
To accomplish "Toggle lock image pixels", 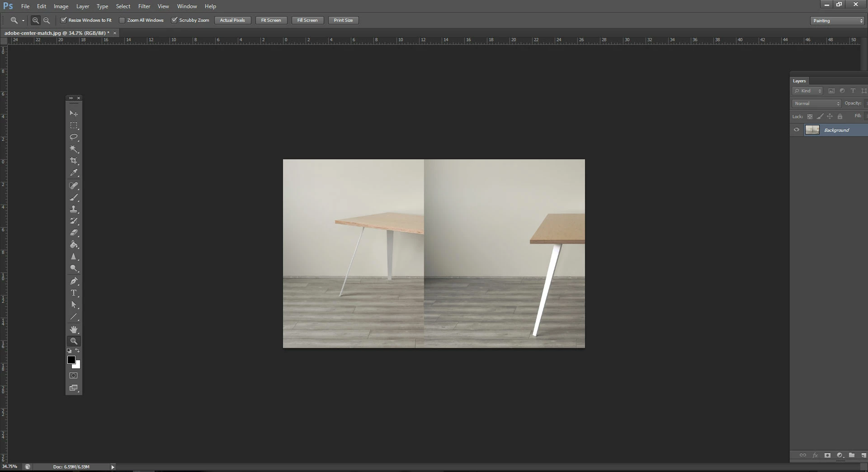I will 820,116.
